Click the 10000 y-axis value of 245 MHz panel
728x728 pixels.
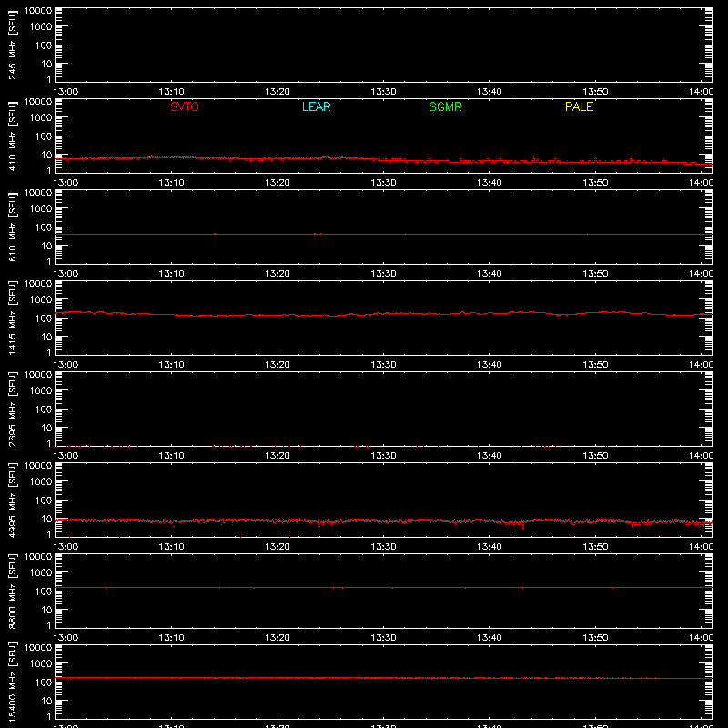38,11
